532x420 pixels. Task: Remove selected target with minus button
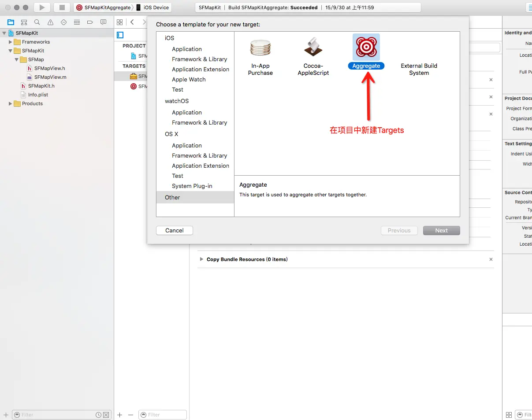click(130, 415)
